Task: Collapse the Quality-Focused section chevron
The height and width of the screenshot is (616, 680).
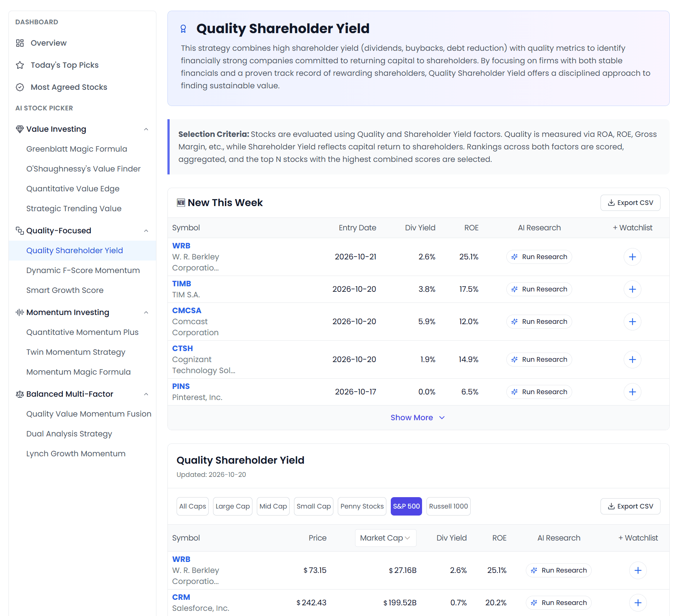Action: pyautogui.click(x=146, y=231)
